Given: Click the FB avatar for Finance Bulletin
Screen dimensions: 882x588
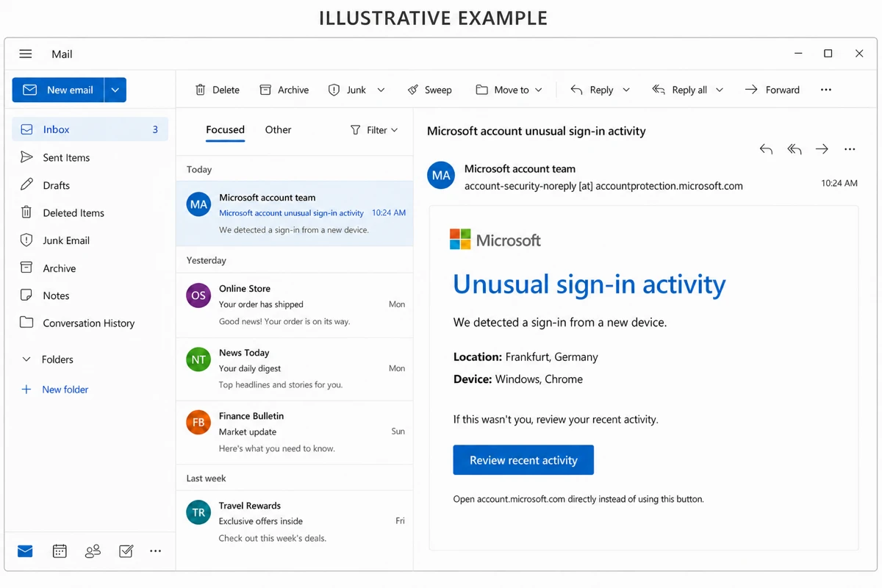Looking at the screenshot, I should [x=198, y=423].
